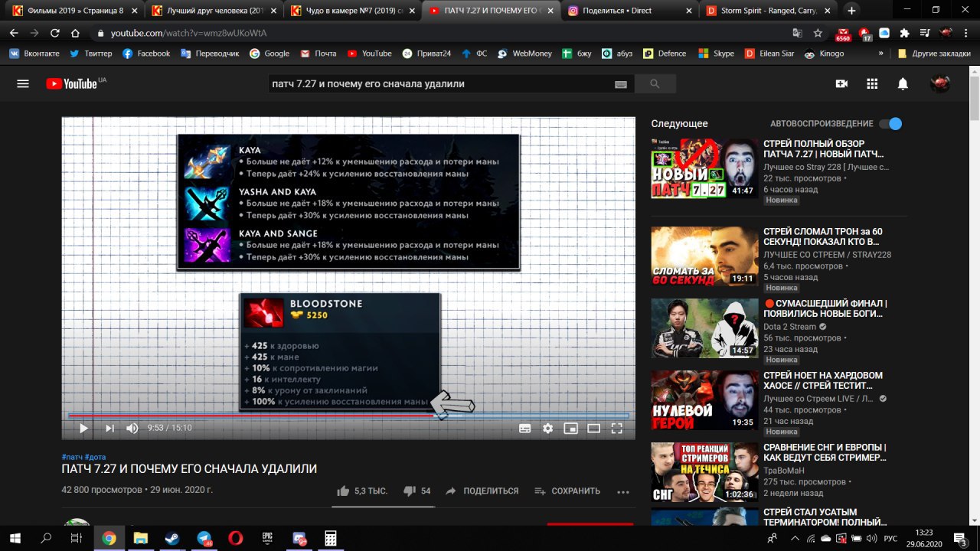Go to browser home page
This screenshot has height=551, width=980.
75,34
